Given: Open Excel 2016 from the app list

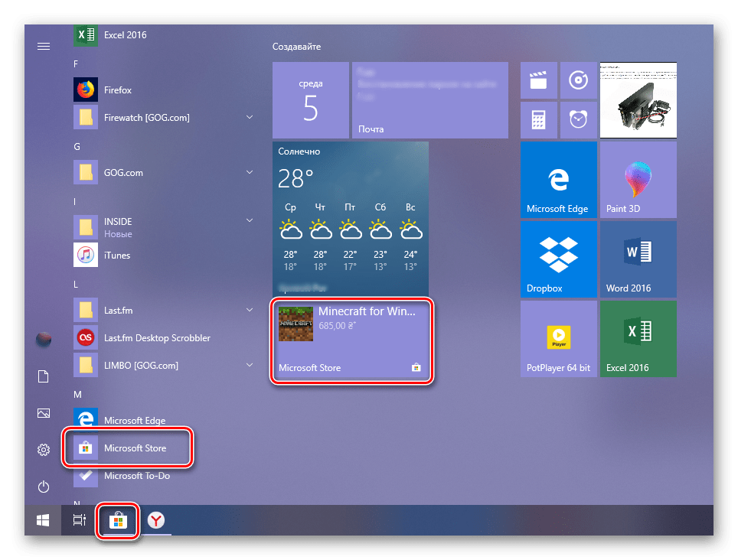Looking at the screenshot, I should pyautogui.click(x=165, y=35).
